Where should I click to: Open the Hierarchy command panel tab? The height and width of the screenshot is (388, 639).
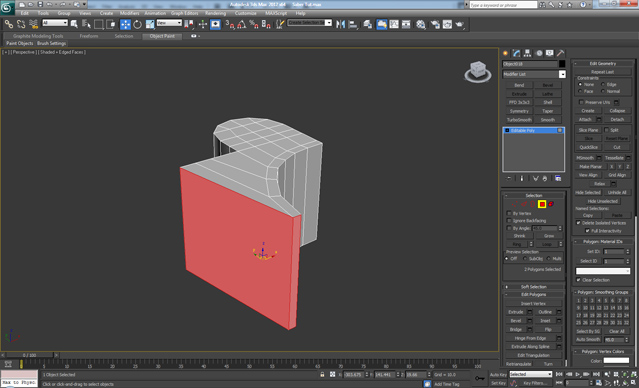click(x=527, y=53)
